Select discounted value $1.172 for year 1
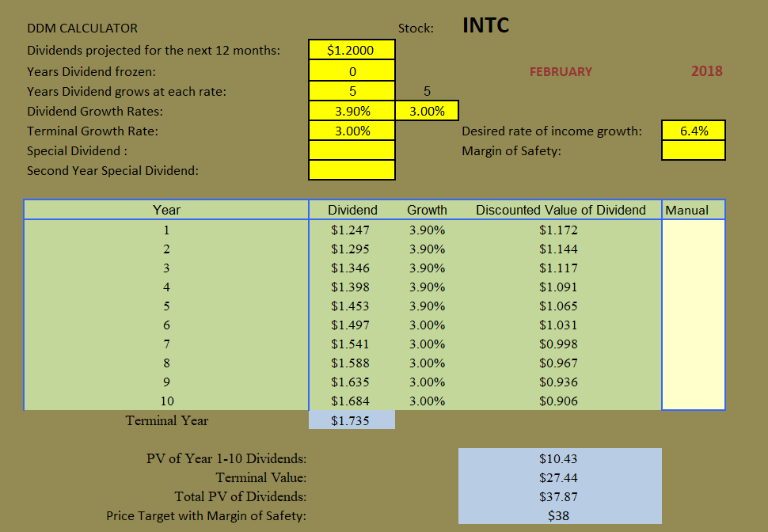The image size is (768, 532). tap(558, 230)
